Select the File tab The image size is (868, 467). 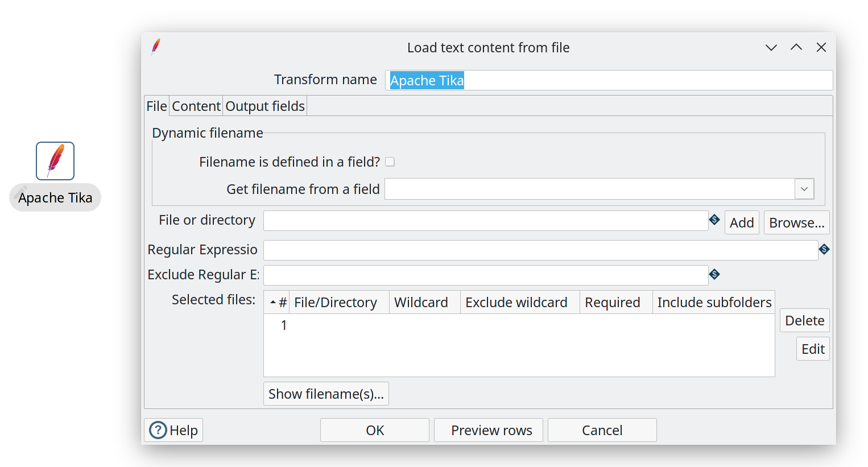(x=156, y=106)
